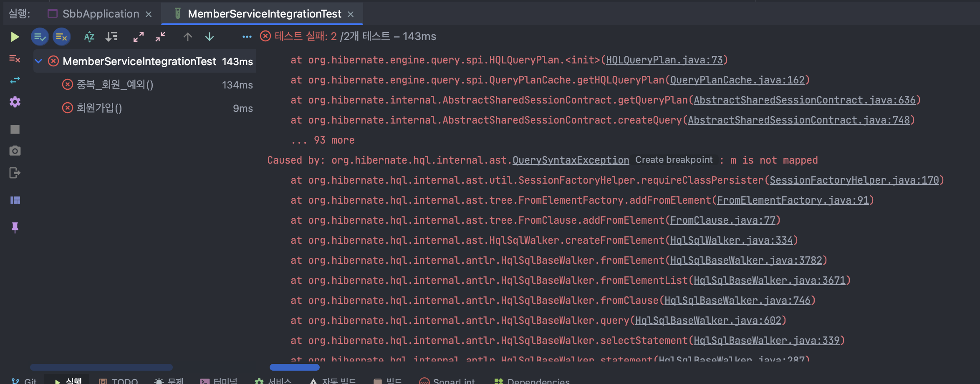This screenshot has width=980, height=384.
Task: Select MemberServiceIntegrationTest root in the test tree
Action: 144,61
